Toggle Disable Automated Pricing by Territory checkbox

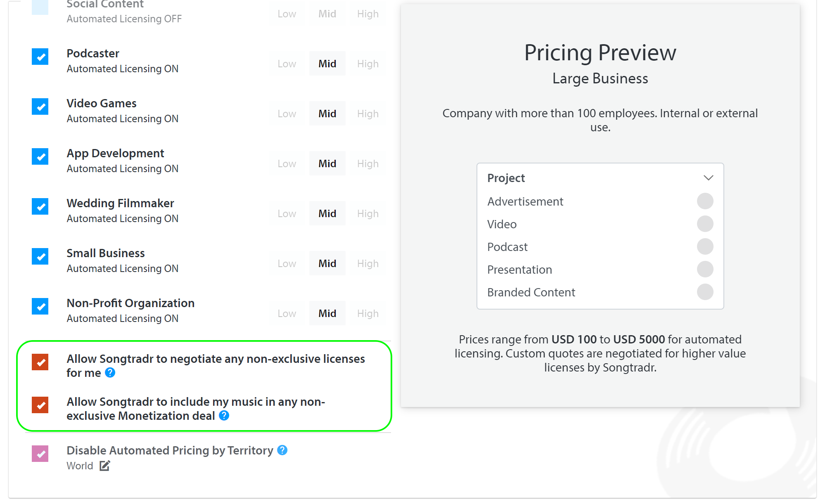(x=40, y=454)
